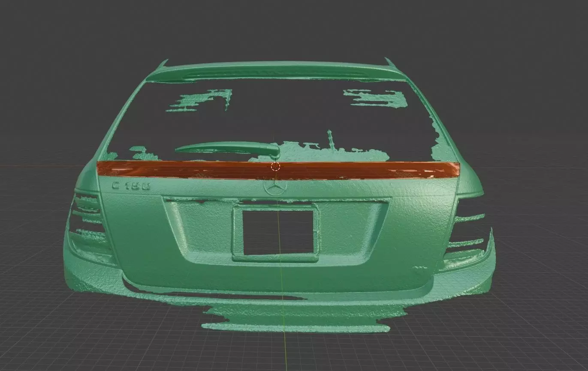Select the orange highlighted trim strip
Screen dimensions: 588x371
click(278, 170)
